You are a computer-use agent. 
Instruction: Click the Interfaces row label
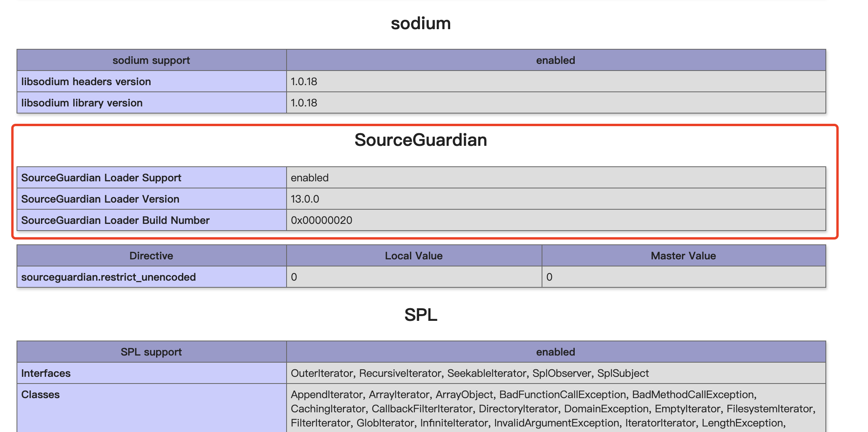tap(46, 373)
